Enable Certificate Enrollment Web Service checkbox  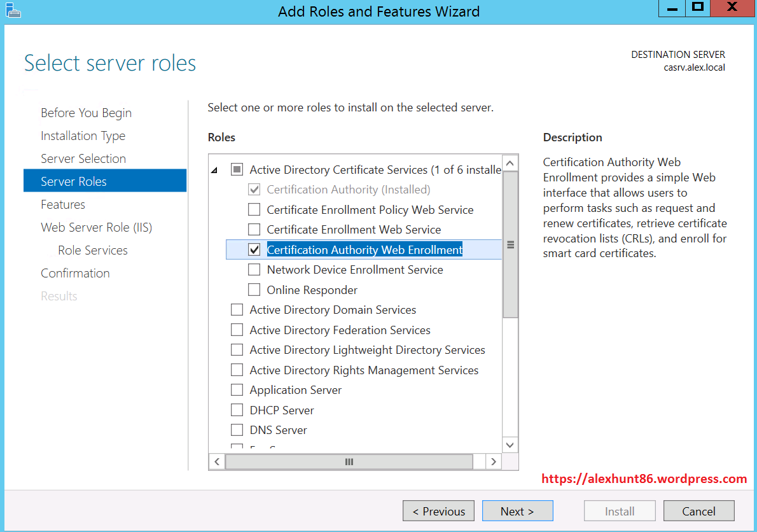coord(254,230)
